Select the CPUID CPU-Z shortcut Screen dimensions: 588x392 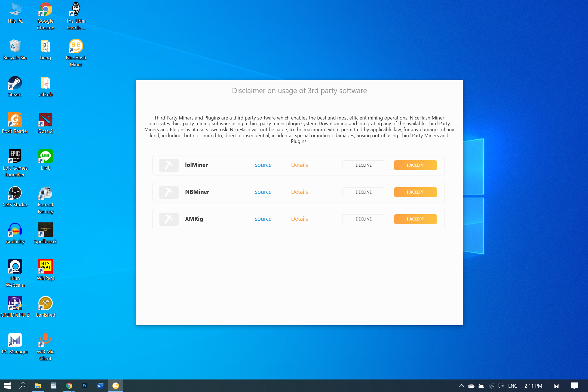(x=15, y=307)
